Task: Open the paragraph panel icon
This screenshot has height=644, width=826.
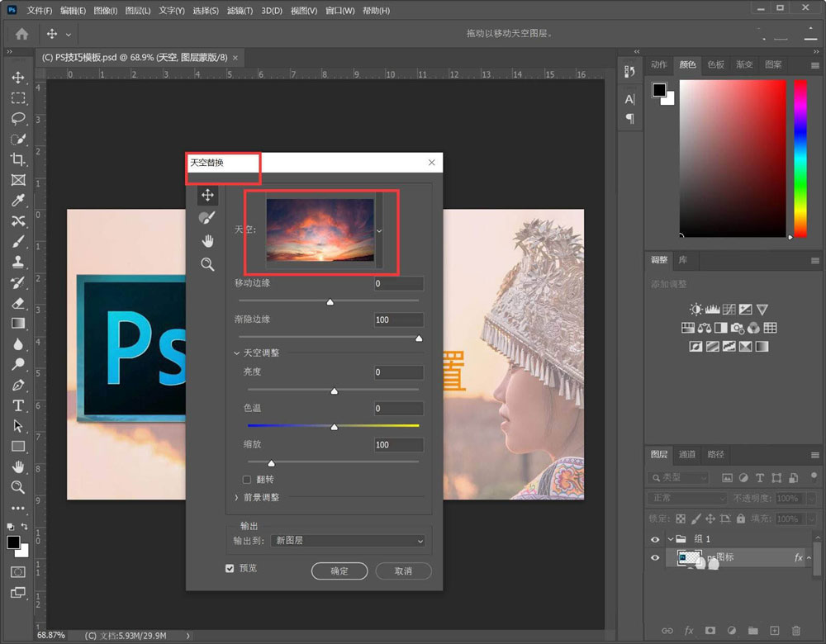Action: click(x=629, y=118)
